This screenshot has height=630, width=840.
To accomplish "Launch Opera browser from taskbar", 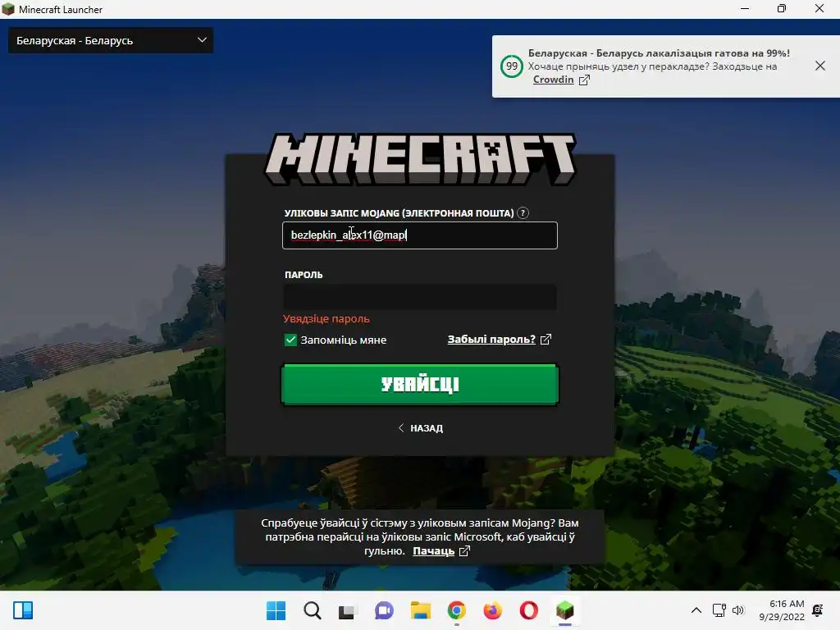I will [529, 610].
